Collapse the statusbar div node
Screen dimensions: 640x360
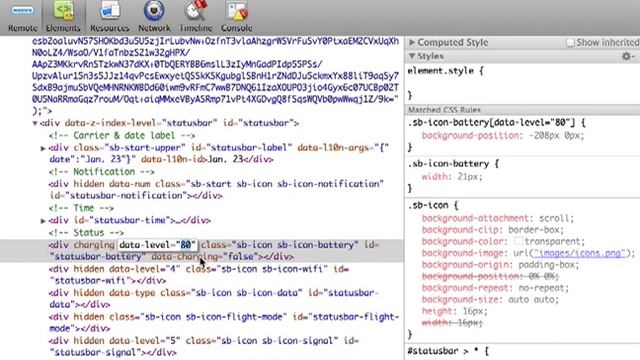[x=35, y=123]
